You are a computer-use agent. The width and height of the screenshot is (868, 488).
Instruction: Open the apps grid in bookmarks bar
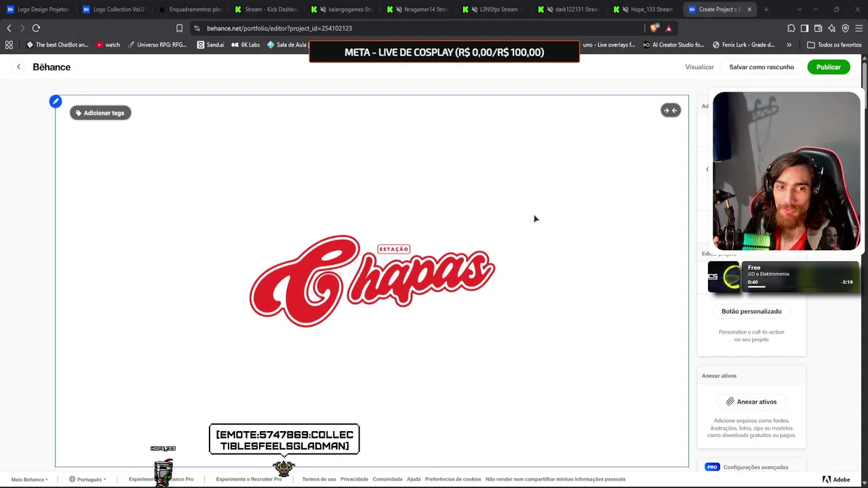(9, 45)
